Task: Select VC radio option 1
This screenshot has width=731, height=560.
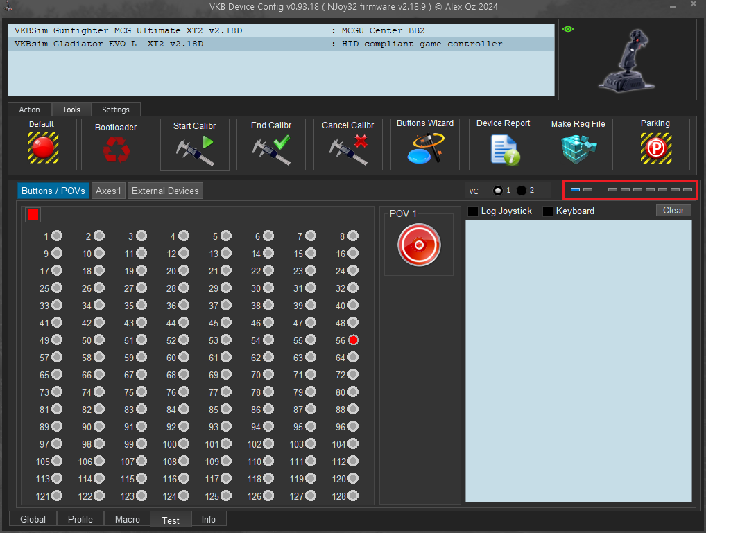Action: tap(497, 191)
